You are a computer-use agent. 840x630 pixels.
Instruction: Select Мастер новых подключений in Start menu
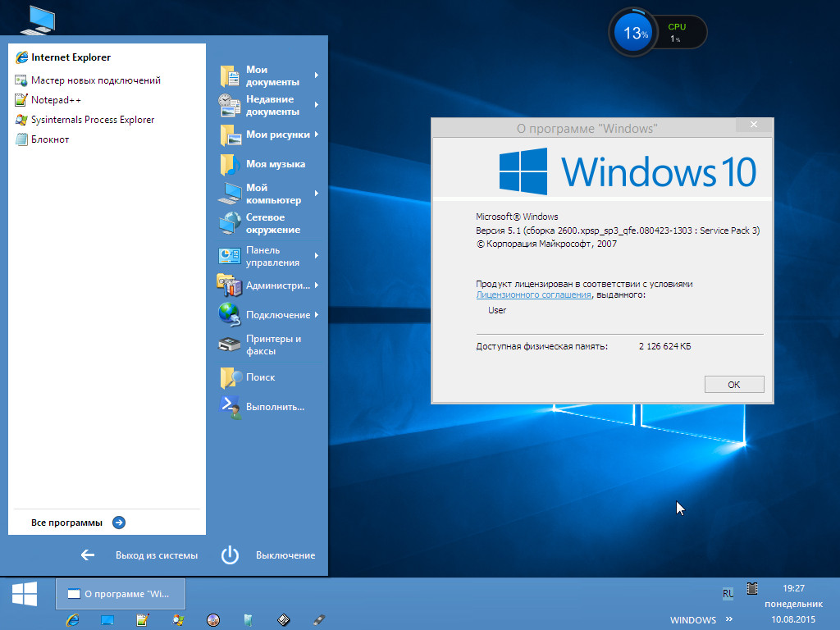pos(95,80)
